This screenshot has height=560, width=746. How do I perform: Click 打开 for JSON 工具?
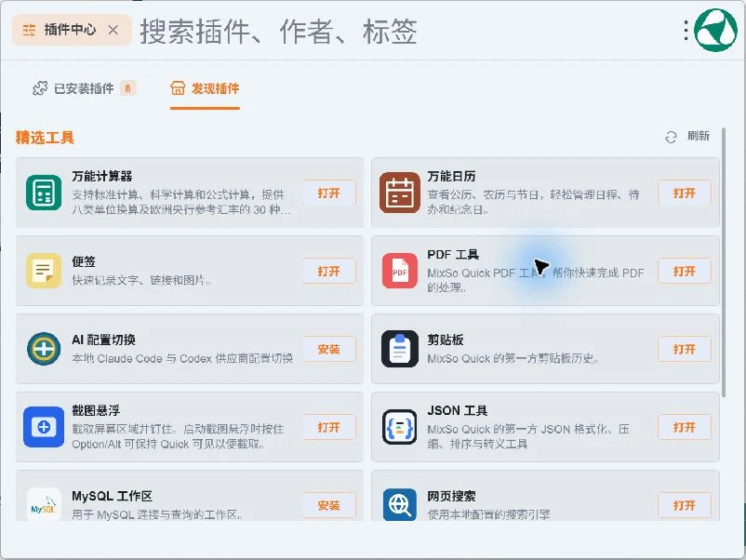pyautogui.click(x=685, y=427)
